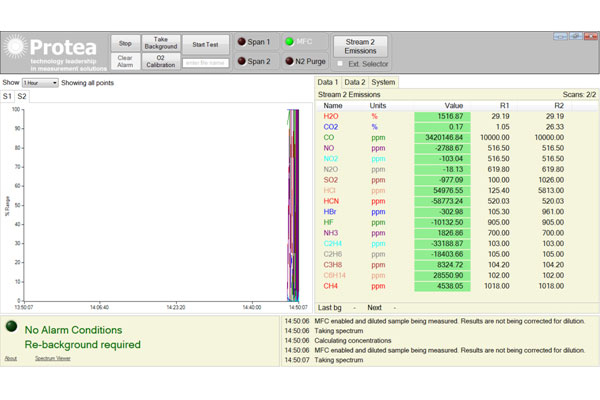Enable the Ext. Selector checkbox
The image size is (600, 400).
point(340,64)
